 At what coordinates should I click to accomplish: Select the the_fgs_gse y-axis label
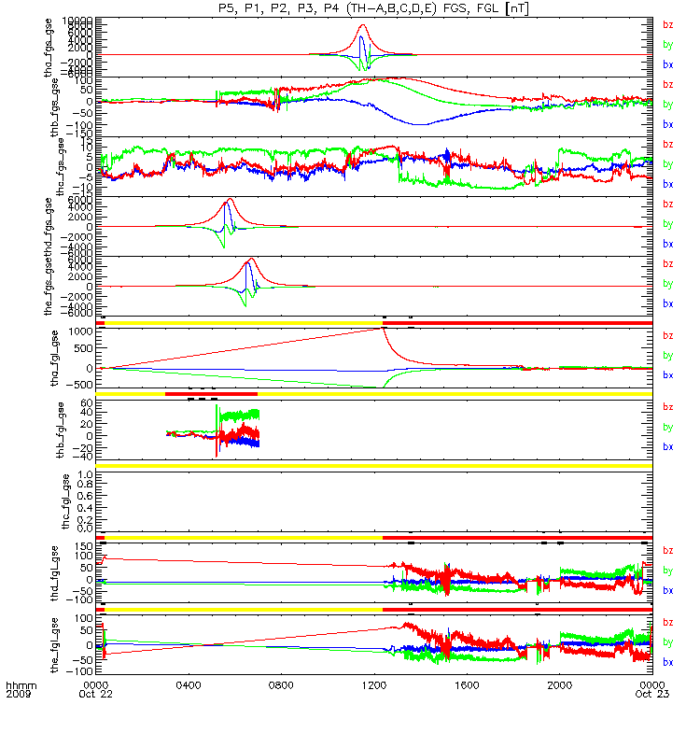click(x=49, y=287)
